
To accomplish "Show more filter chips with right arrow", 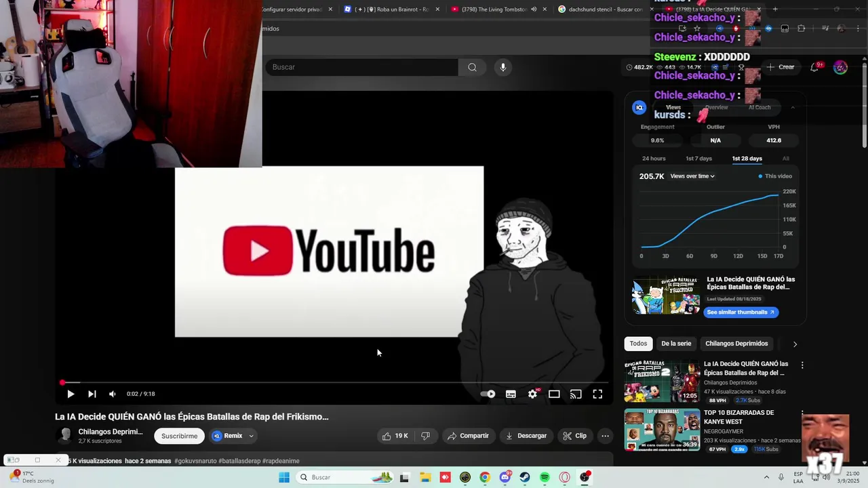I will (795, 344).
